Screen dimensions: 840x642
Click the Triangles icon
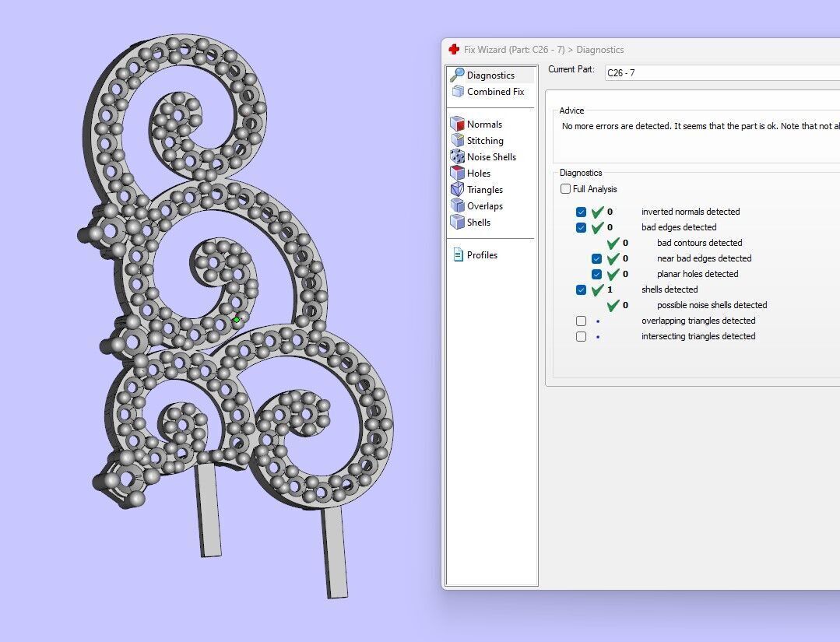(457, 189)
